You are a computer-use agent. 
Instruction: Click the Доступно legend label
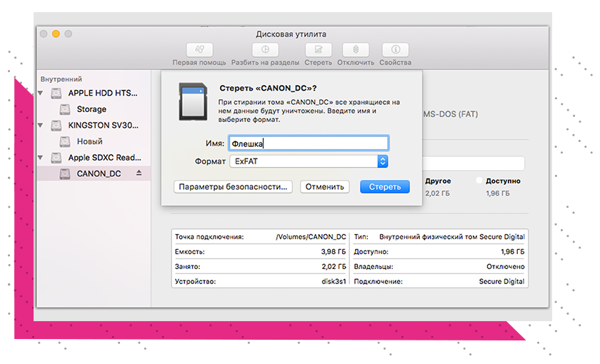pyautogui.click(x=503, y=181)
